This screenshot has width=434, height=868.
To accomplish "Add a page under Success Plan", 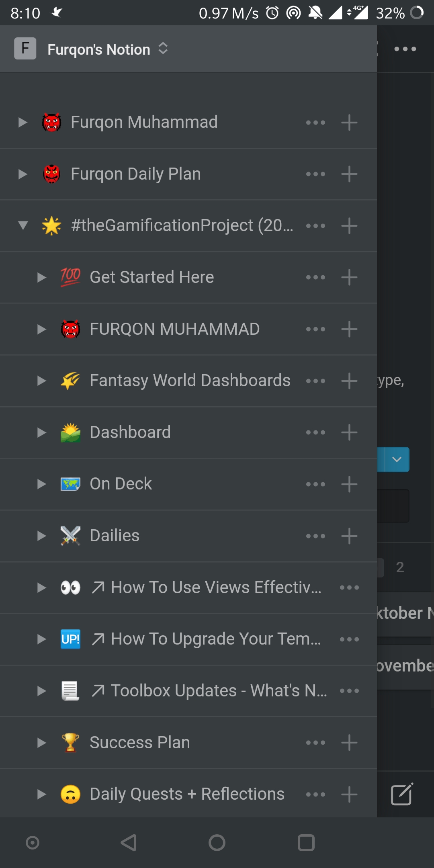I will pos(349,743).
